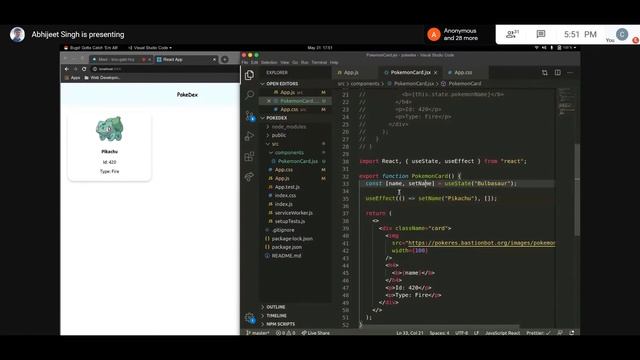This screenshot has height=360, width=640.
Task: Open the Meet chat icon
Action: 541,34
